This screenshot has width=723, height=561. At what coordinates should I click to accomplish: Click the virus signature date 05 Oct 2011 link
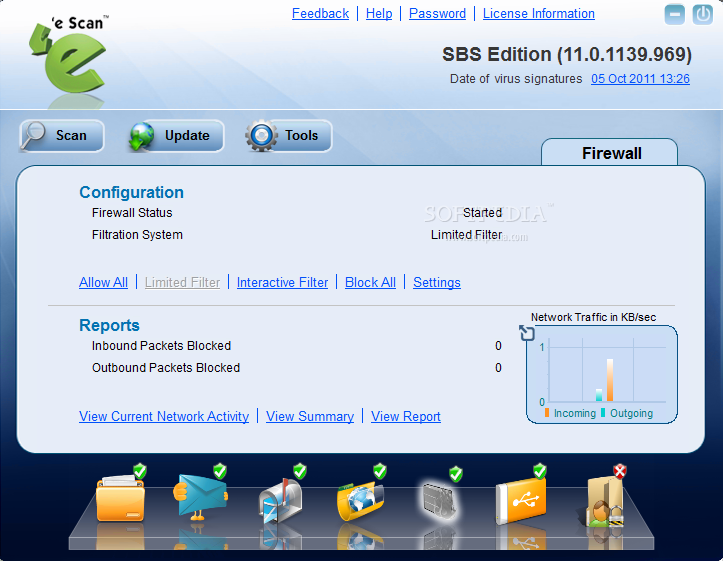pos(640,79)
